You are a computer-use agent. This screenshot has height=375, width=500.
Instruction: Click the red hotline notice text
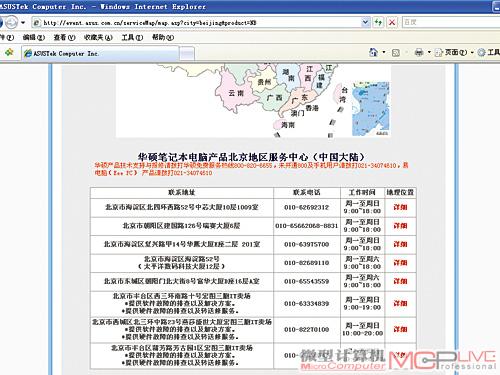pos(251,169)
